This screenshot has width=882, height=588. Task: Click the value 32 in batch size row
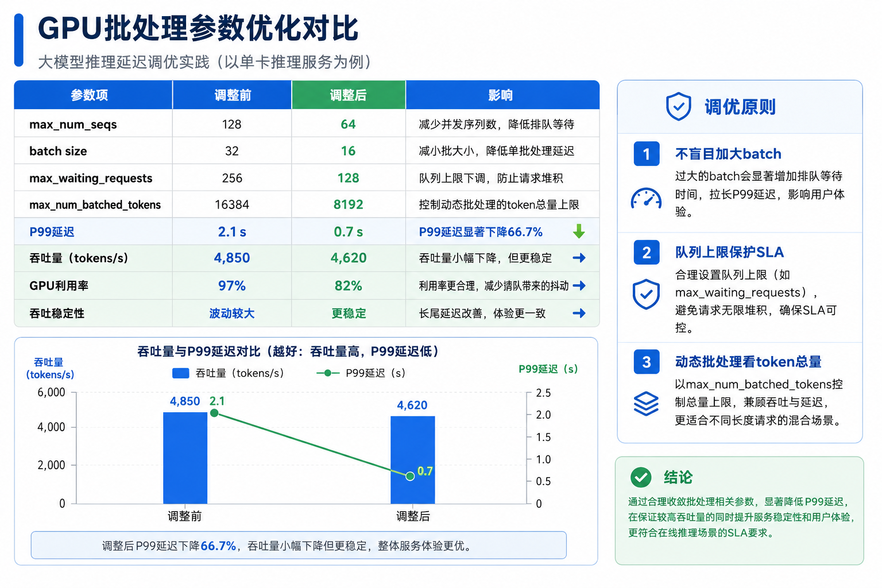[232, 151]
